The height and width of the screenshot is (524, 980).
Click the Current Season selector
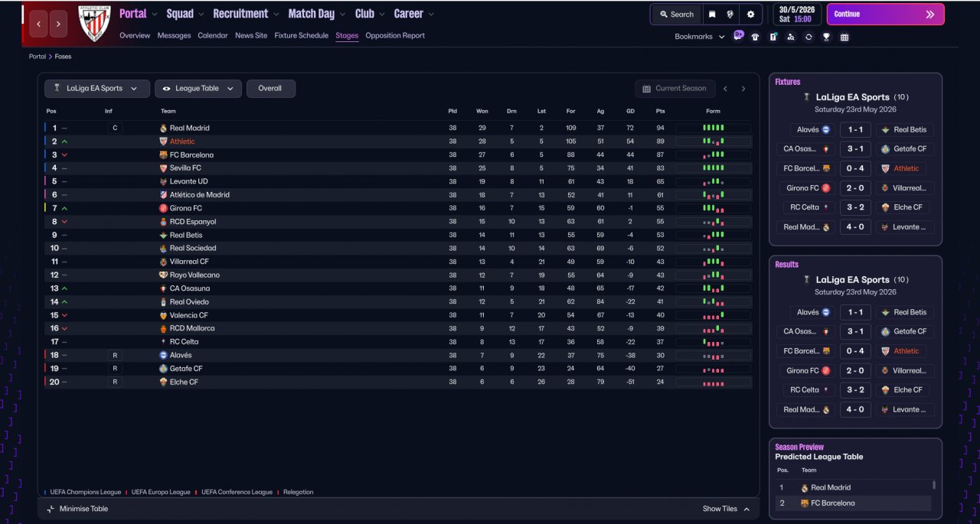pos(675,88)
